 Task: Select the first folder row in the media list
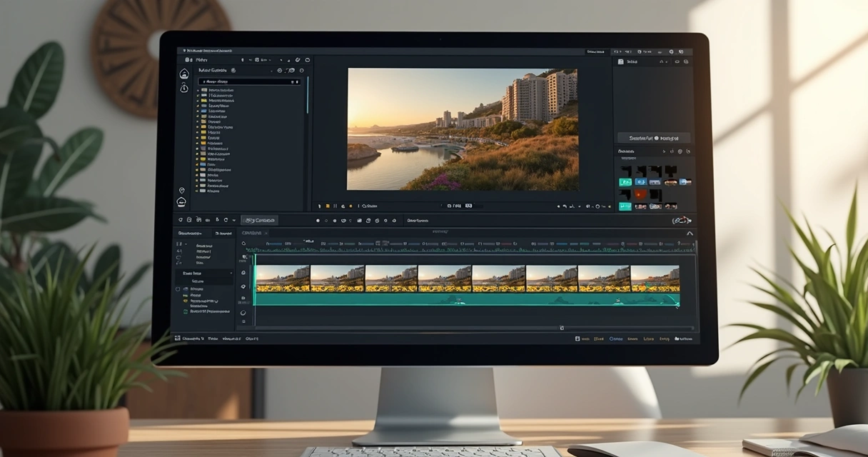tap(215, 91)
